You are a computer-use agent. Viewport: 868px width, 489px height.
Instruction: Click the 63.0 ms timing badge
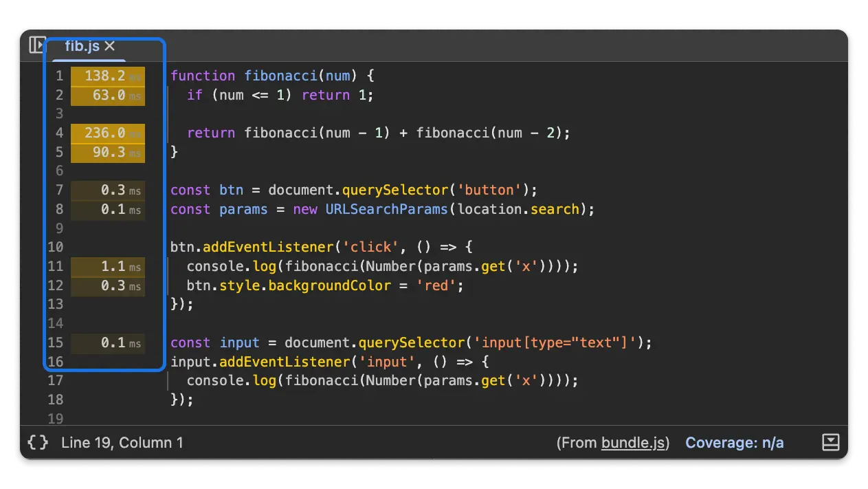coord(108,96)
